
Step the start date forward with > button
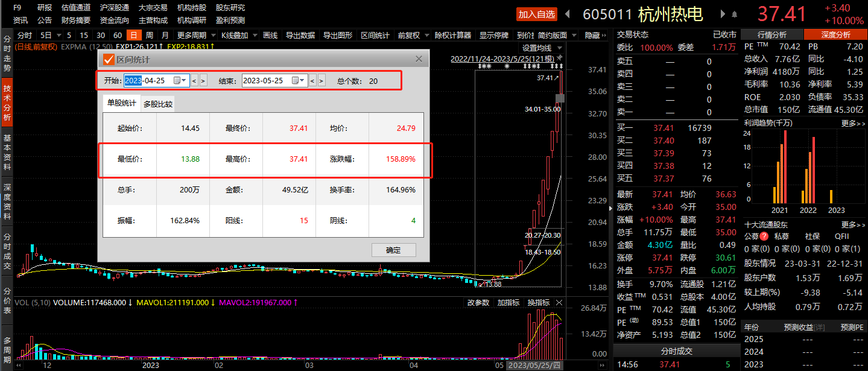pyautogui.click(x=203, y=80)
